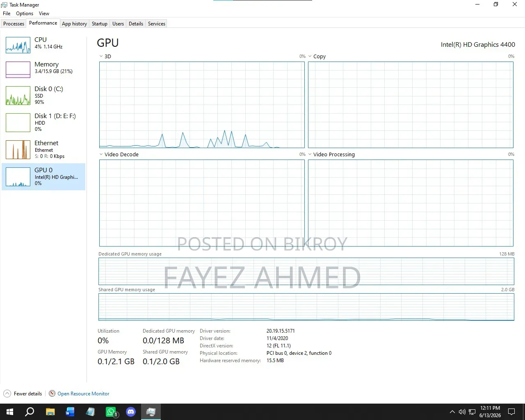The width and height of the screenshot is (525, 420).
Task: Click the Video Processing usage graph
Action: (411, 203)
